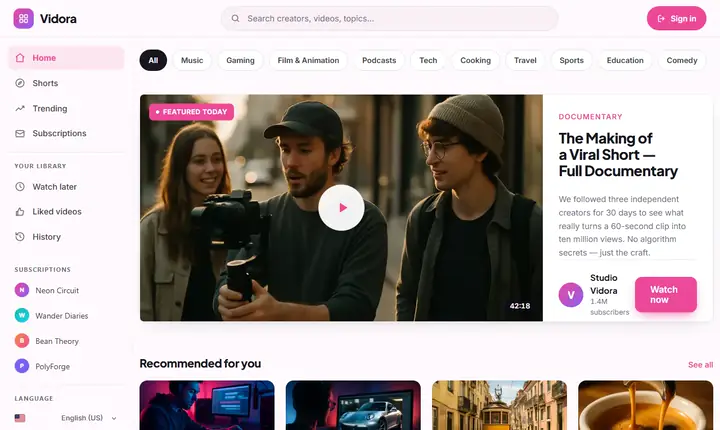Open Shorts in sidebar
Screen dimensions: 720x430
pyautogui.click(x=66, y=83)
